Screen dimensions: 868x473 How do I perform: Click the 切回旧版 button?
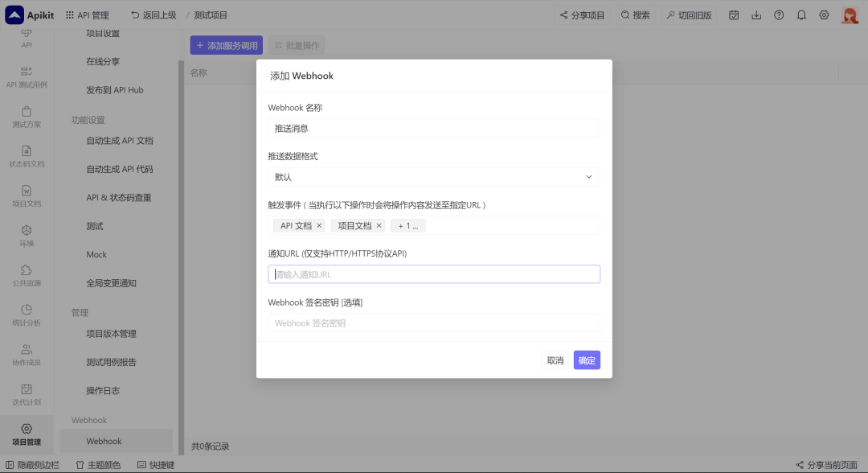point(688,14)
